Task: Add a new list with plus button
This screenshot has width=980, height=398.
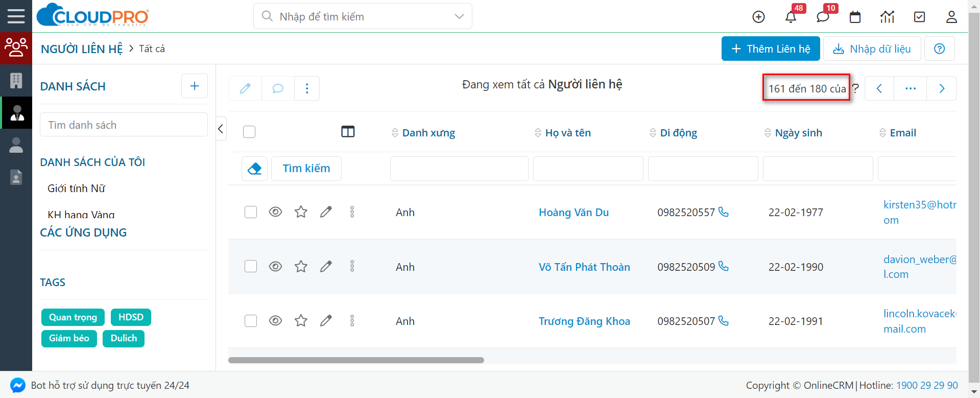Action: coord(195,86)
